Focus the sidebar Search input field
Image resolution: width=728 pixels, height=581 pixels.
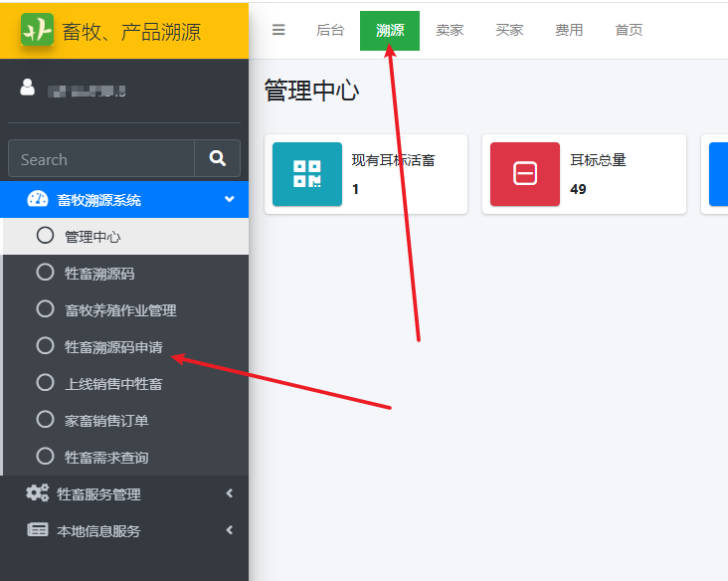click(101, 158)
